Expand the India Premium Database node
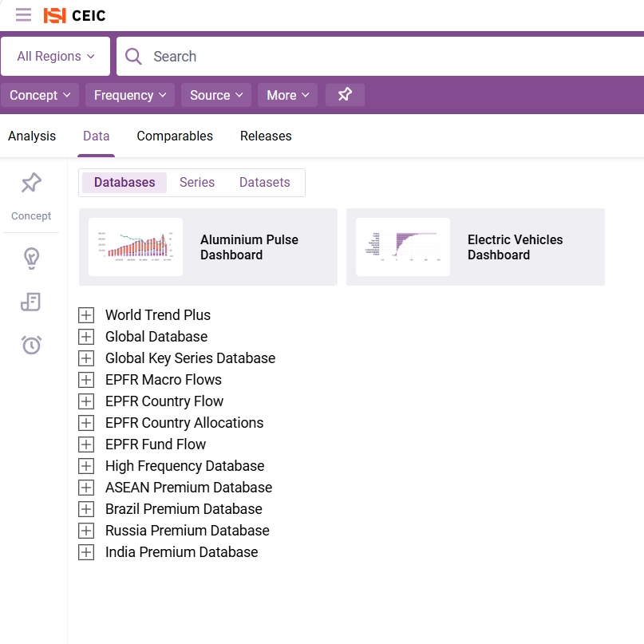This screenshot has height=644, width=644. pyautogui.click(x=86, y=552)
